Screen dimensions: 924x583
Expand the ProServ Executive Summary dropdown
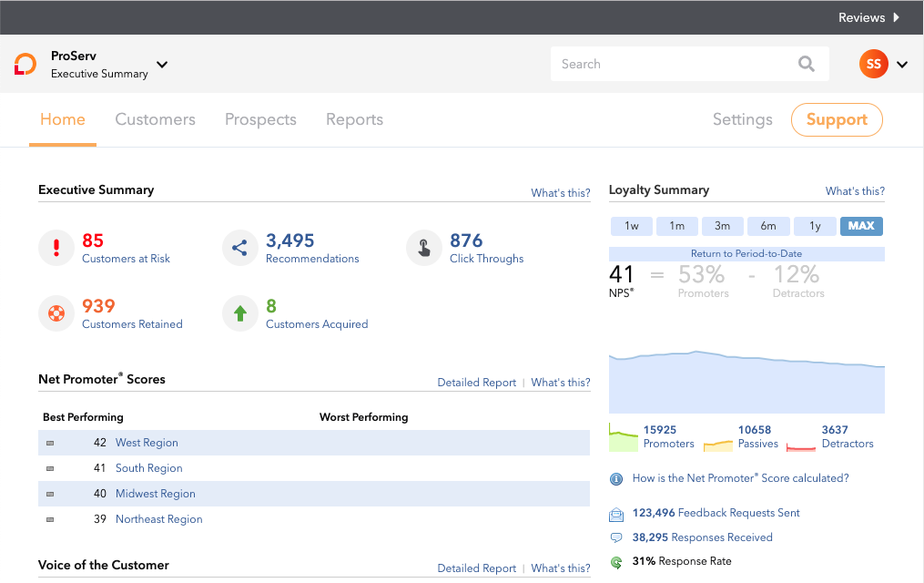(x=162, y=65)
